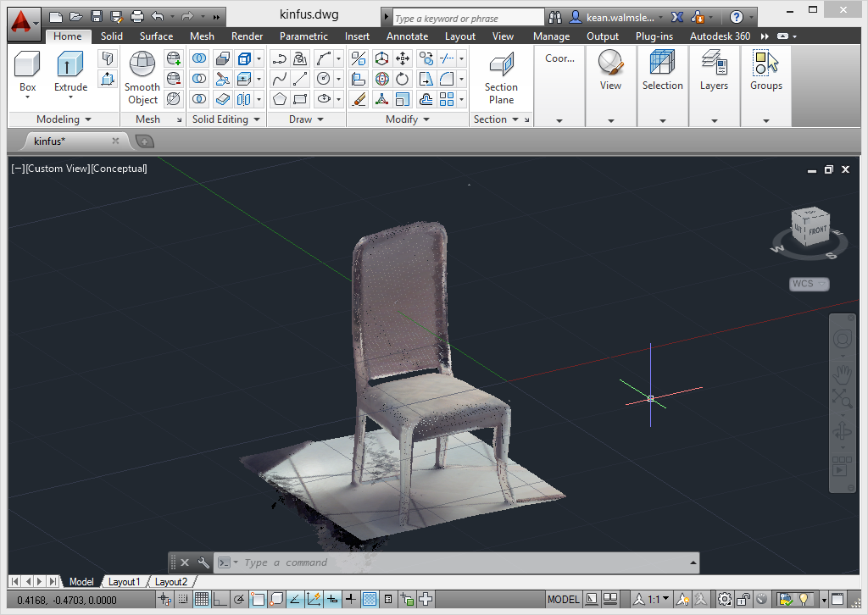Click the Extrude tool icon
This screenshot has height=615, width=868.
[70, 65]
